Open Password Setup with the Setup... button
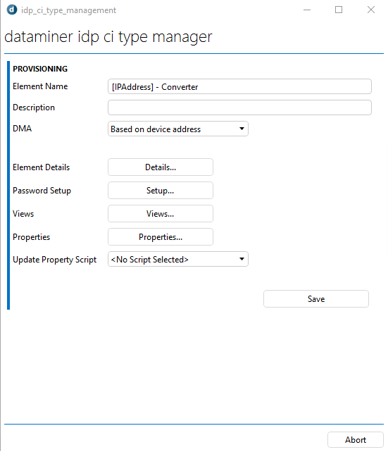The height and width of the screenshot is (451, 387). [160, 190]
